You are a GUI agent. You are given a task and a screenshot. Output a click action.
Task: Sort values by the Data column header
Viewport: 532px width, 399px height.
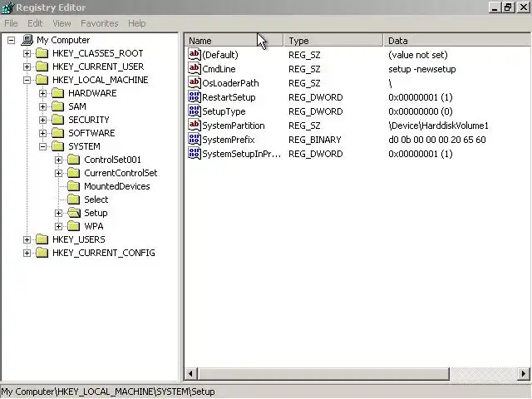(x=457, y=41)
